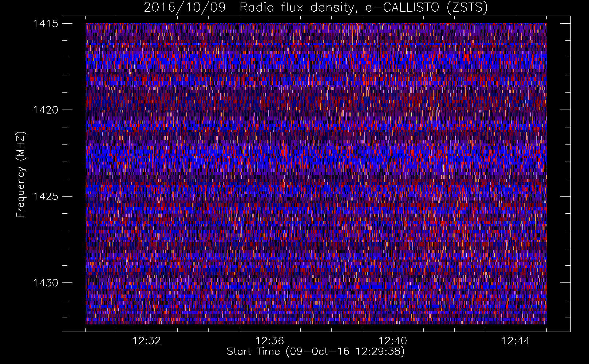Click the "12:40" time tick label
Screen dimensions: 589x364
pos(393,341)
